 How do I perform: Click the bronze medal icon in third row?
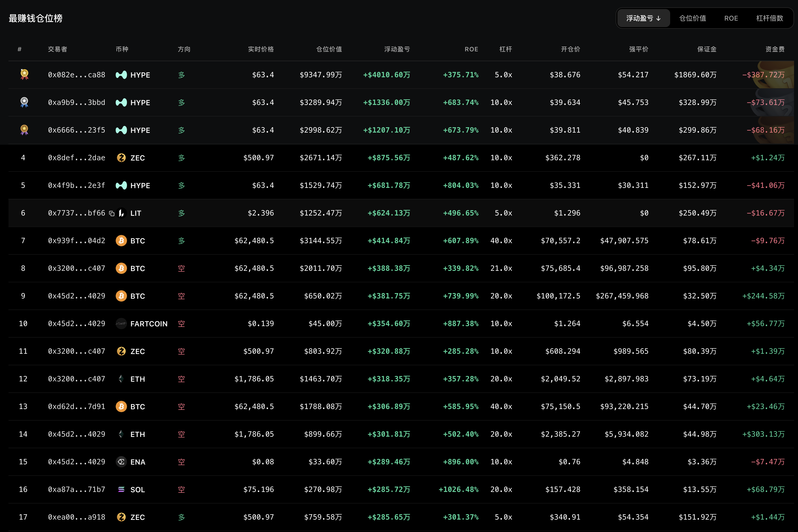point(24,129)
